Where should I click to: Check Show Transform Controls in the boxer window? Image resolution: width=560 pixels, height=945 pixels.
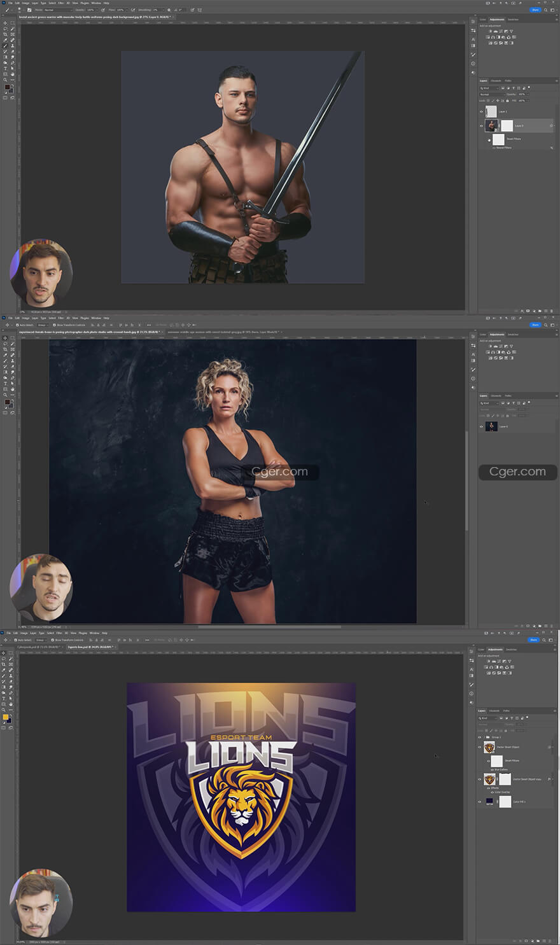pyautogui.click(x=55, y=325)
